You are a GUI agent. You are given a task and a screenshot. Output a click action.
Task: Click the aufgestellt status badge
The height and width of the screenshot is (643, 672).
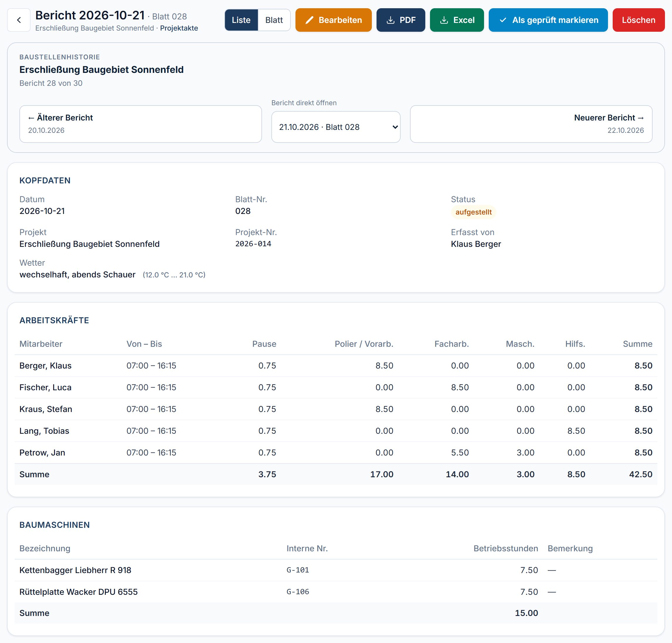click(x=473, y=212)
